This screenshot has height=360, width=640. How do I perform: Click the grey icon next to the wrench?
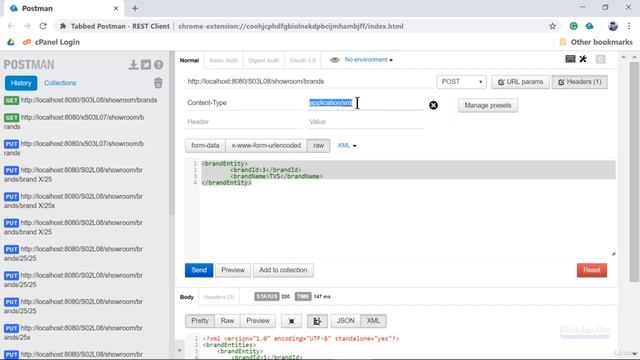click(600, 59)
